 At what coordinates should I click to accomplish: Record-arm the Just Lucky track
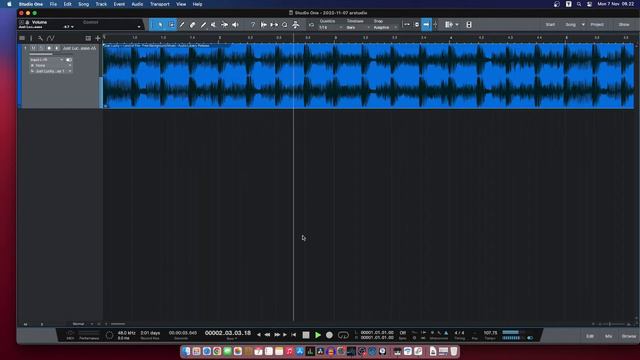pyautogui.click(x=49, y=48)
